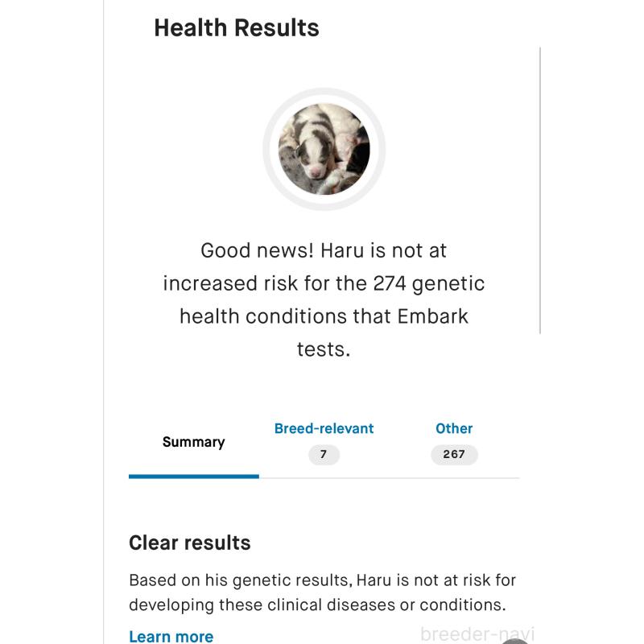The width and height of the screenshot is (644, 644).
Task: Switch to the Breed-relevant tab
Action: (x=324, y=428)
